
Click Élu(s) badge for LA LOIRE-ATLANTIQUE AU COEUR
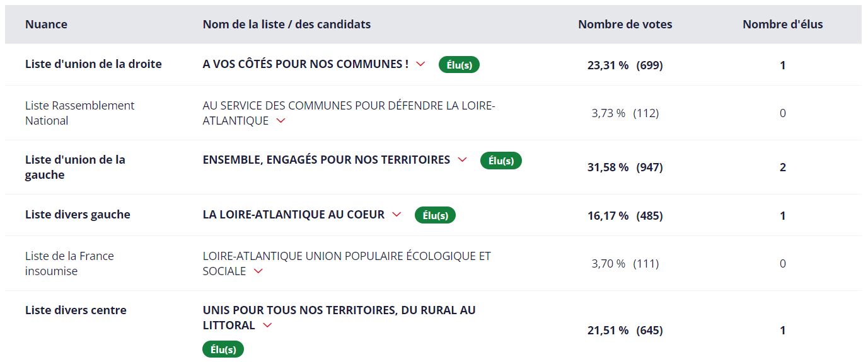pyautogui.click(x=435, y=215)
